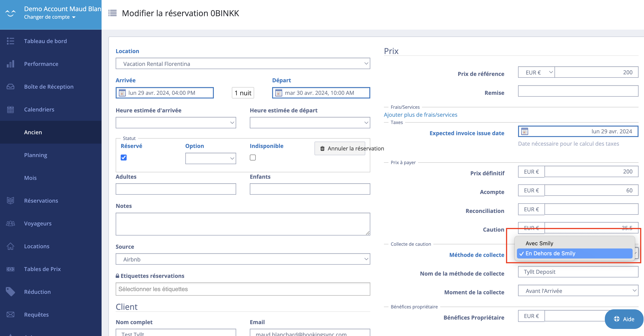
Task: Click the lifebuoy icon in Aide button
Action: 617,319
